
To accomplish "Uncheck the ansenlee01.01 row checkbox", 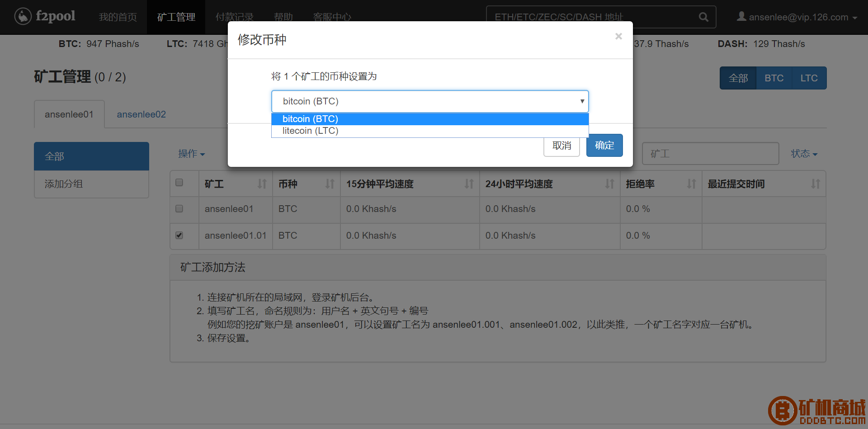I will [x=179, y=235].
